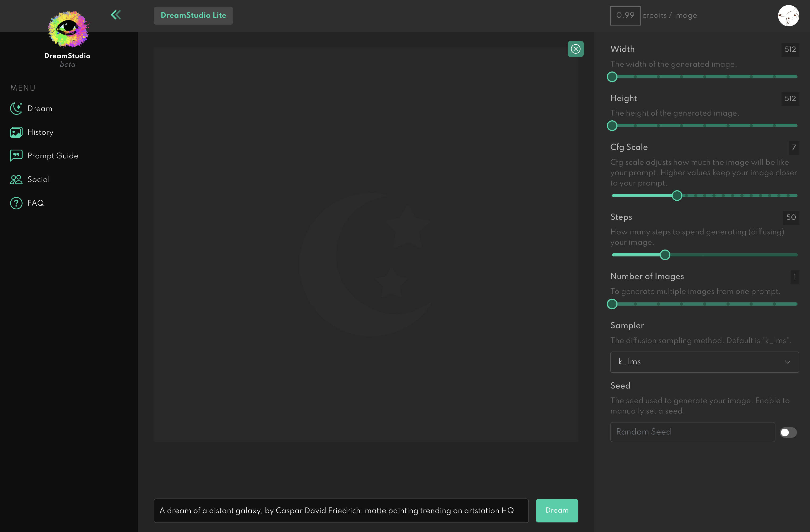Drag the Steps slider value
This screenshot has height=532, width=810.
(665, 255)
